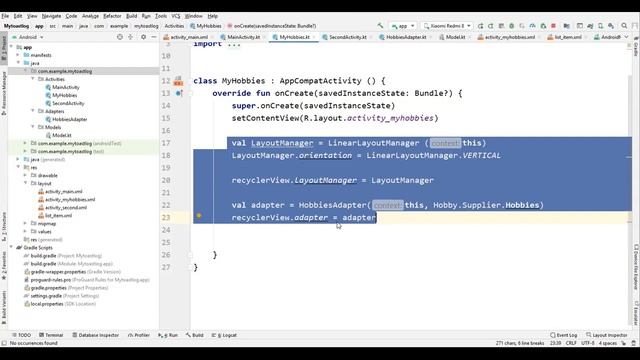Click the Make Project hammer icon
Viewport: 640px width, 360px height.
pos(380,26)
